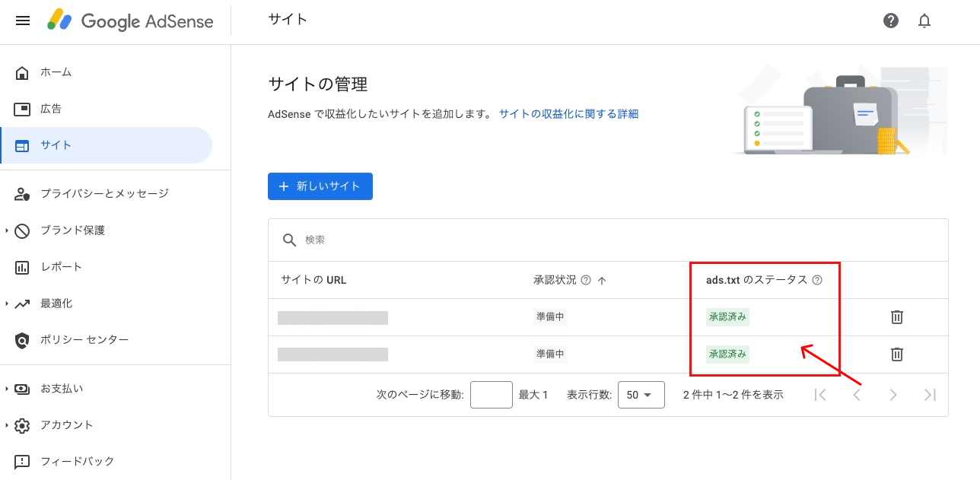Click the ads.txt status help icon

pos(817,280)
